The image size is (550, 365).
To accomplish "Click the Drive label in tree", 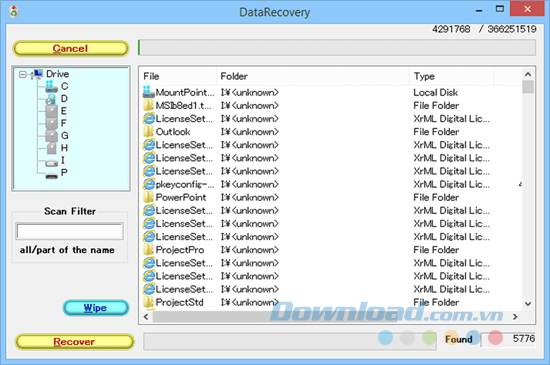I will click(x=58, y=74).
